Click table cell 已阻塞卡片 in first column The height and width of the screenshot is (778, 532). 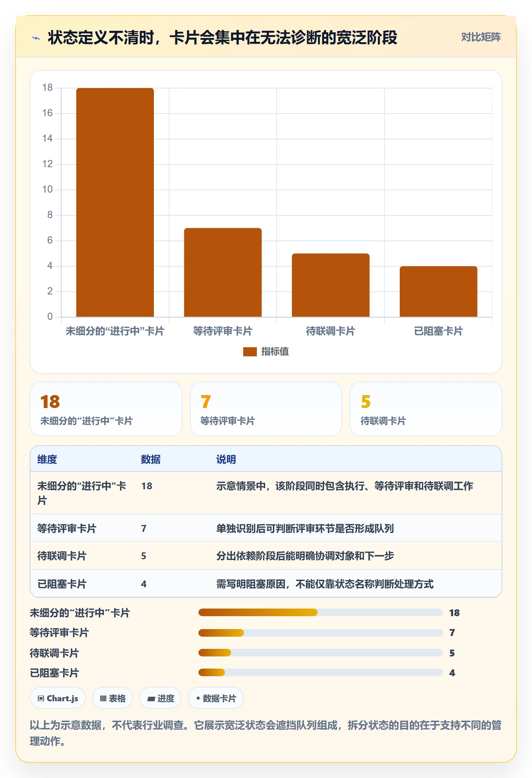pyautogui.click(x=62, y=584)
